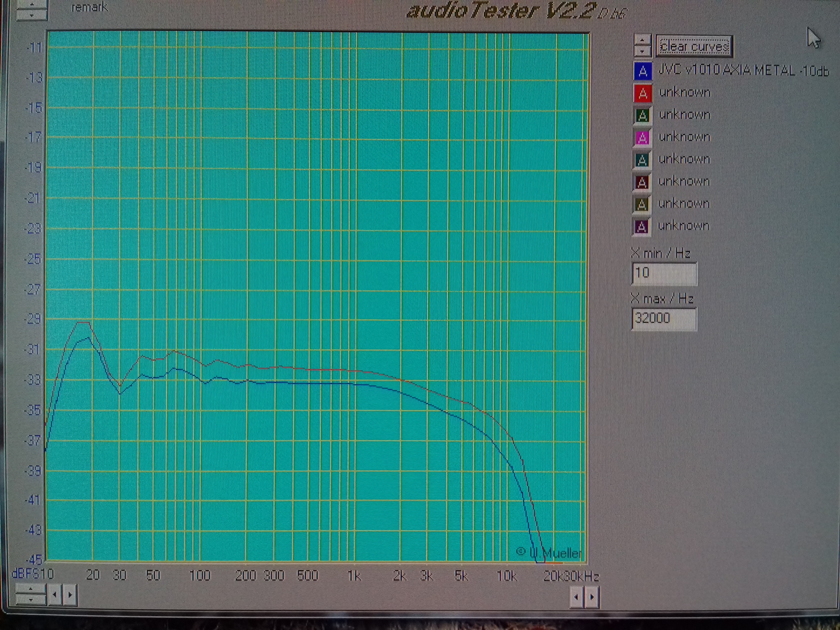Click the bottom-left vertical down stepper
Screen dimensions: 840x630
coord(31,599)
